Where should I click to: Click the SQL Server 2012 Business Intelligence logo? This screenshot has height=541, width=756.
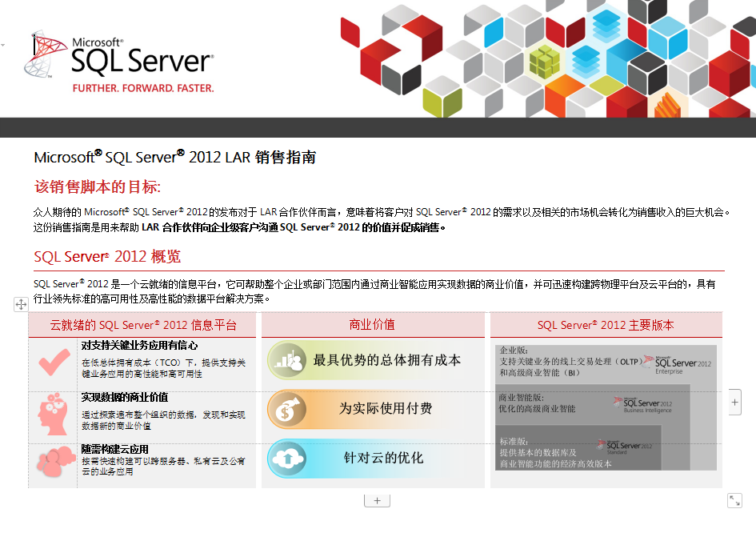click(644, 405)
